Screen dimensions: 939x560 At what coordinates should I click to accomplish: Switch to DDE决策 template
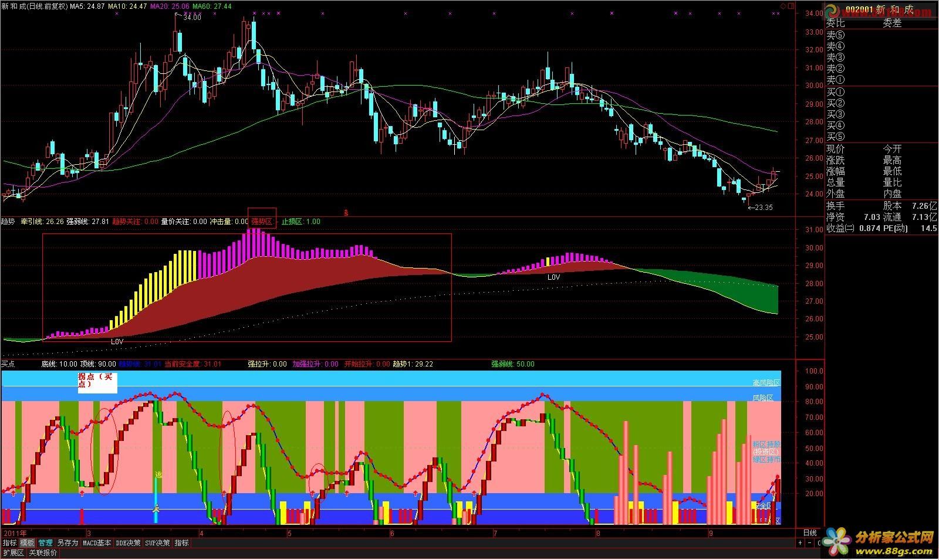pyautogui.click(x=128, y=543)
